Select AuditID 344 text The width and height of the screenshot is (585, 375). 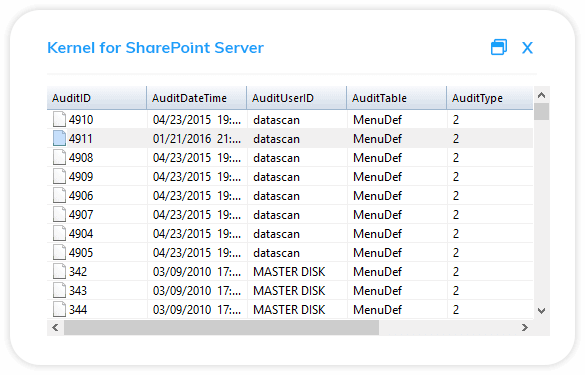78,310
